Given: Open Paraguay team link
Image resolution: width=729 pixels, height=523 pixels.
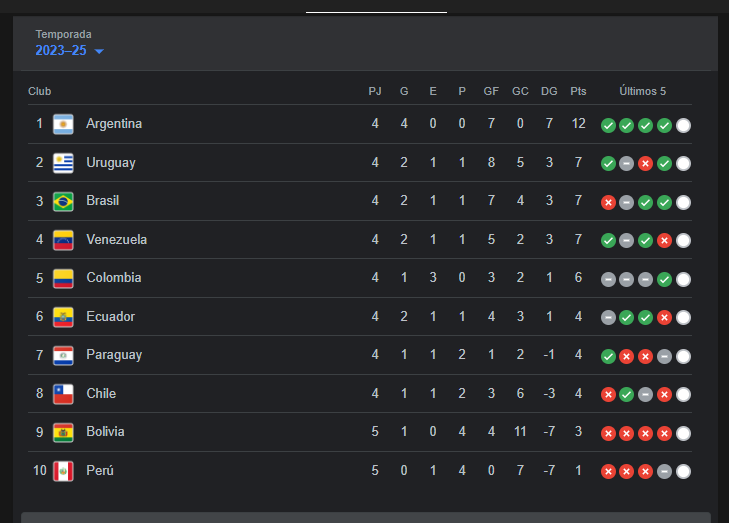Looking at the screenshot, I should tap(114, 355).
